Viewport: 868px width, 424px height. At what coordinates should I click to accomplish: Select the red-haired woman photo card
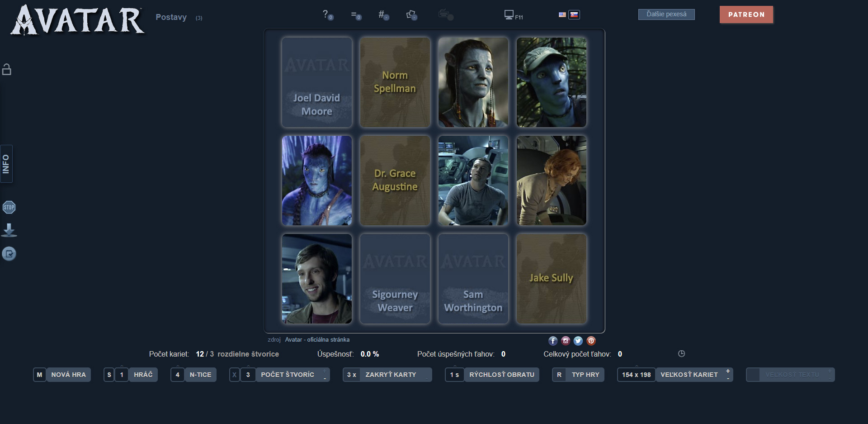pyautogui.click(x=552, y=181)
